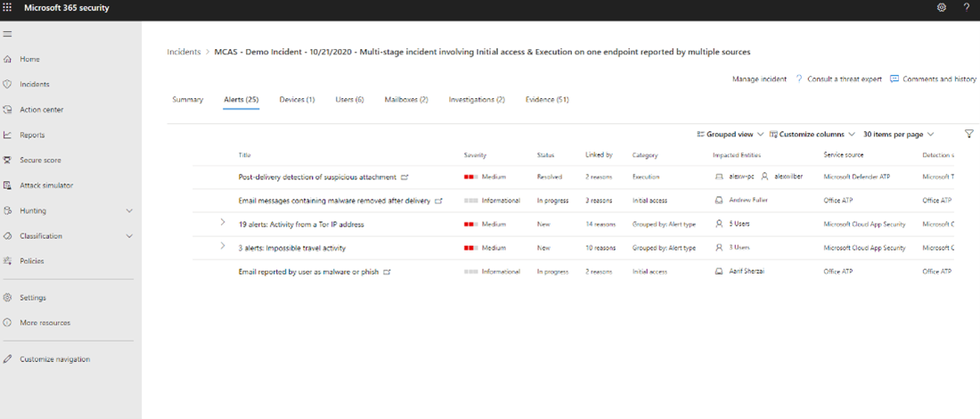Click the Home house icon
The image size is (980, 419).
pyautogui.click(x=7, y=59)
